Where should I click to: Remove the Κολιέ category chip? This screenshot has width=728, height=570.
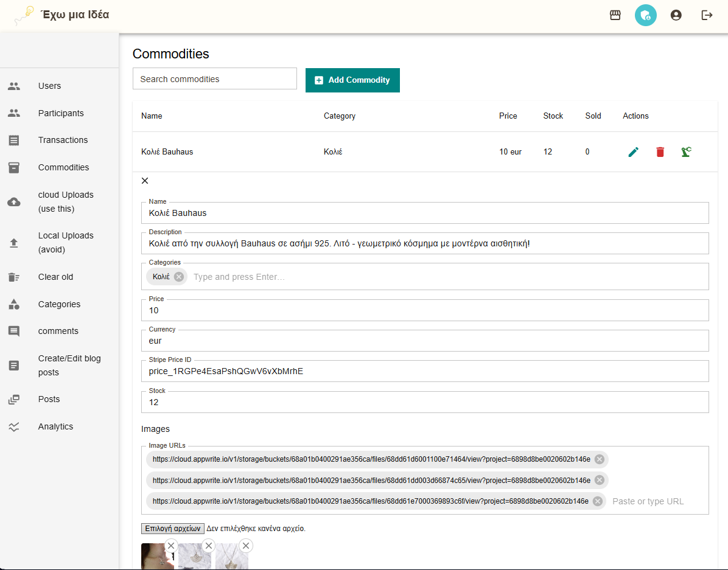point(178,277)
